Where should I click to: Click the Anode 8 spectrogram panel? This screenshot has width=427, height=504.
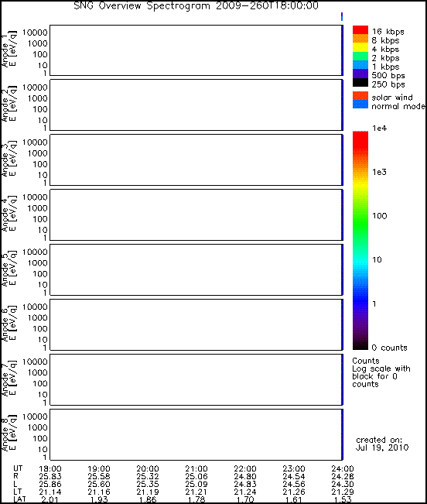tap(196, 434)
